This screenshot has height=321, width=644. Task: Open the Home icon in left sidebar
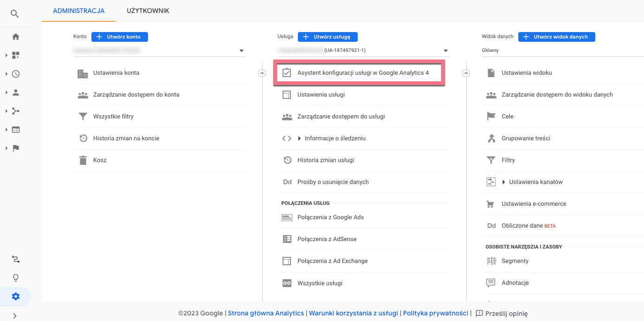point(16,37)
